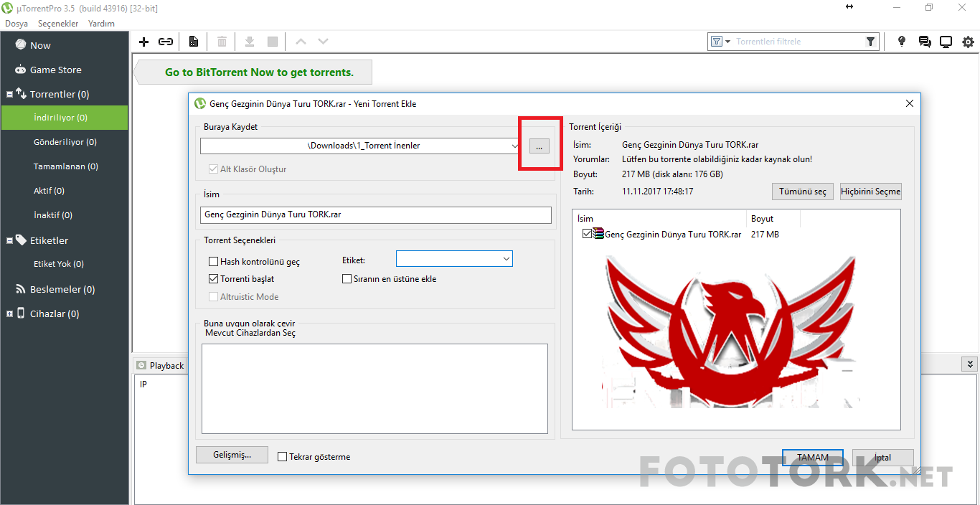Expand the Cihazlar tree node

click(x=9, y=313)
